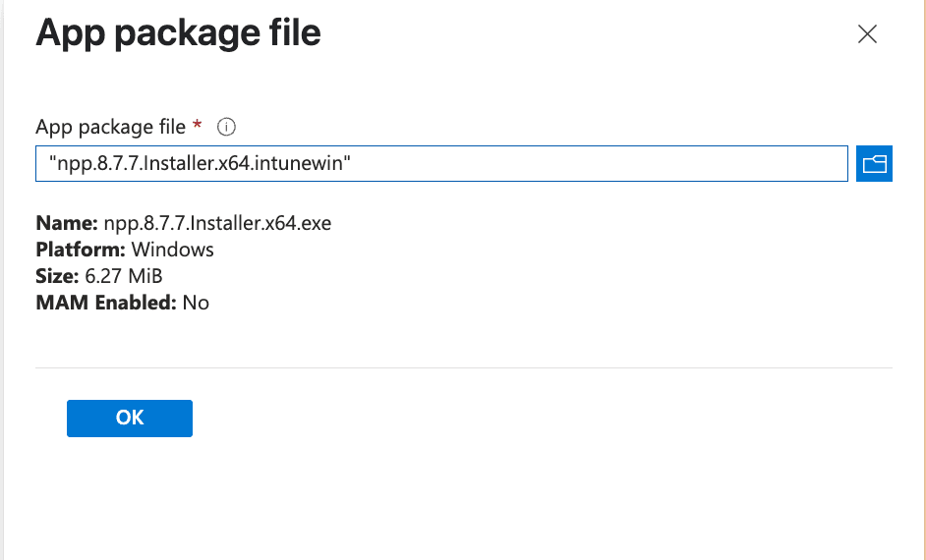Click the OK button
The width and height of the screenshot is (926, 560).
[x=130, y=418]
